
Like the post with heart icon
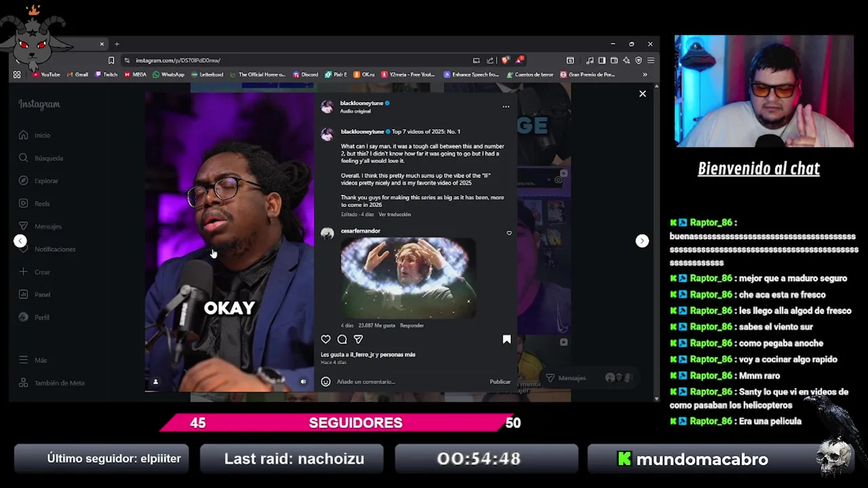pyautogui.click(x=325, y=340)
